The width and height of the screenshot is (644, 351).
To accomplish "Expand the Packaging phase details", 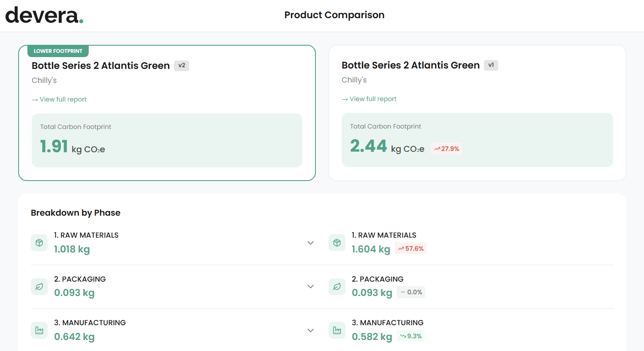I will click(x=310, y=286).
